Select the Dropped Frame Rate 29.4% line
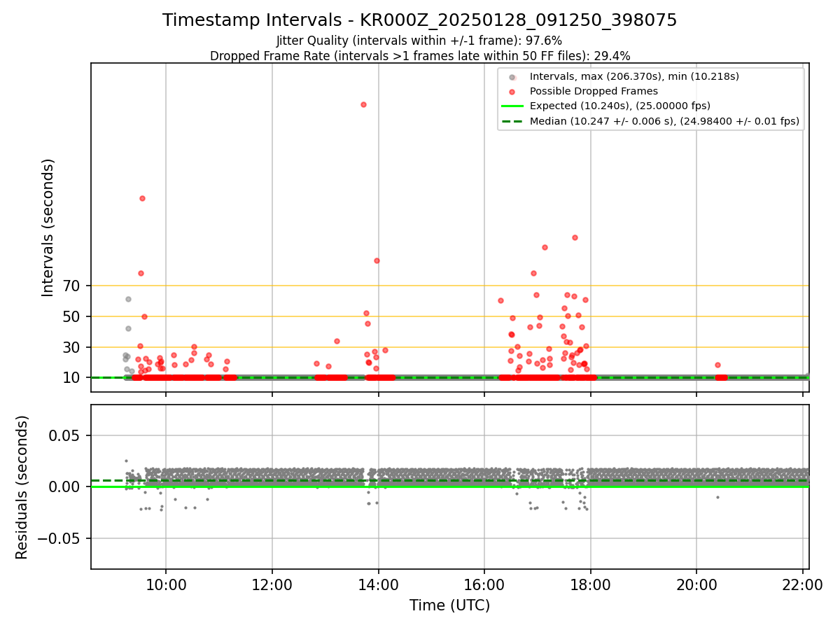840x630 pixels. coord(420,56)
